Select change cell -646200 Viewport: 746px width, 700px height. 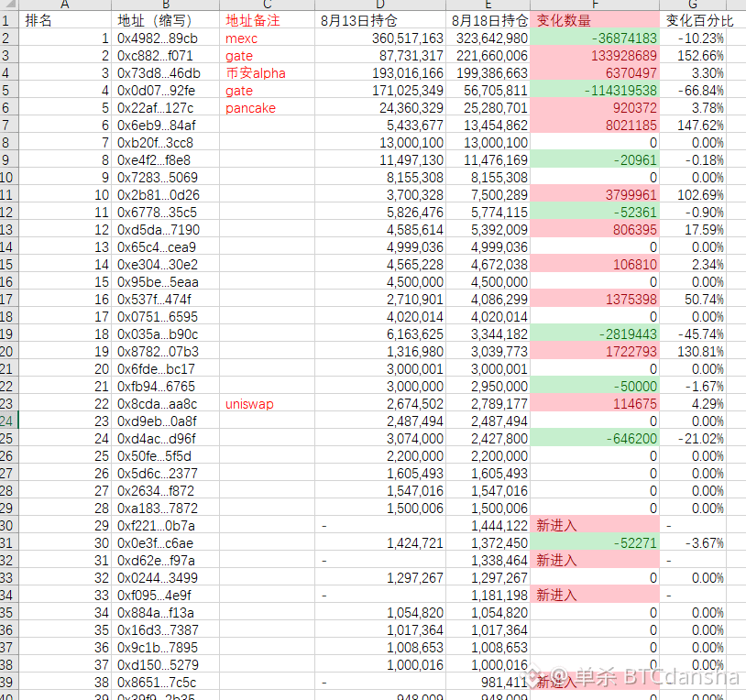point(595,439)
